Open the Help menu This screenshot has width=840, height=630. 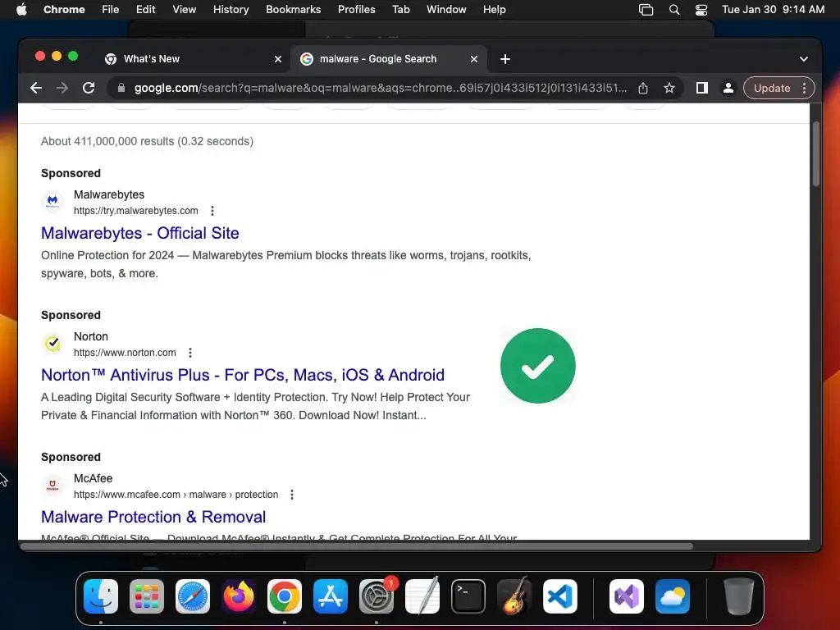(x=494, y=9)
